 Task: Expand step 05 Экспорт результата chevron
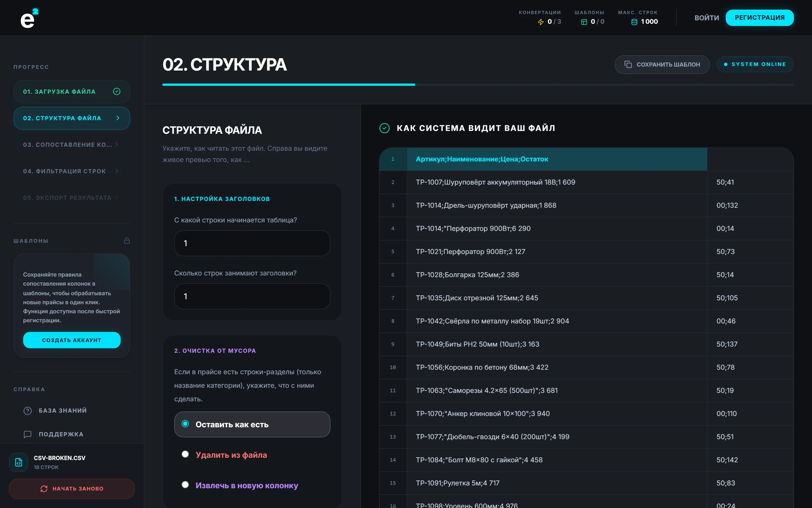117,198
